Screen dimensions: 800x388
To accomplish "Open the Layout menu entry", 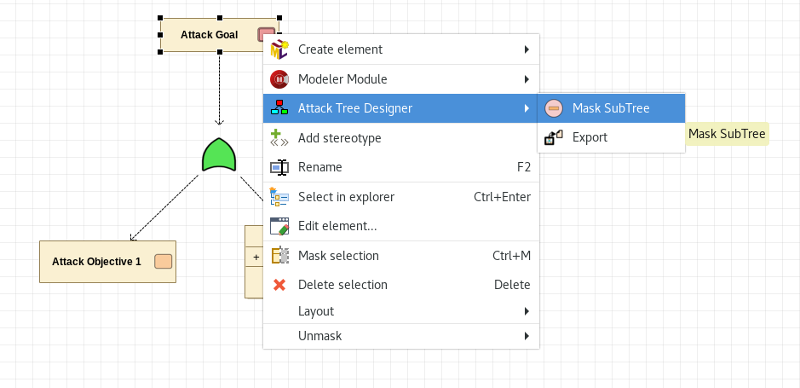I will pos(401,311).
